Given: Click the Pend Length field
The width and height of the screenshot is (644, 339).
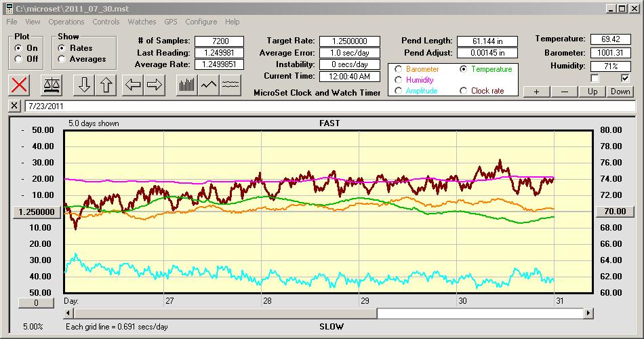Looking at the screenshot, I should click(487, 41).
